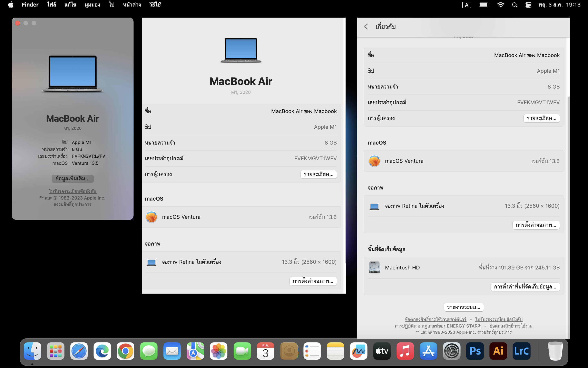This screenshot has width=588, height=368.
Task: Click the date and time in menu bar
Action: 559,5
